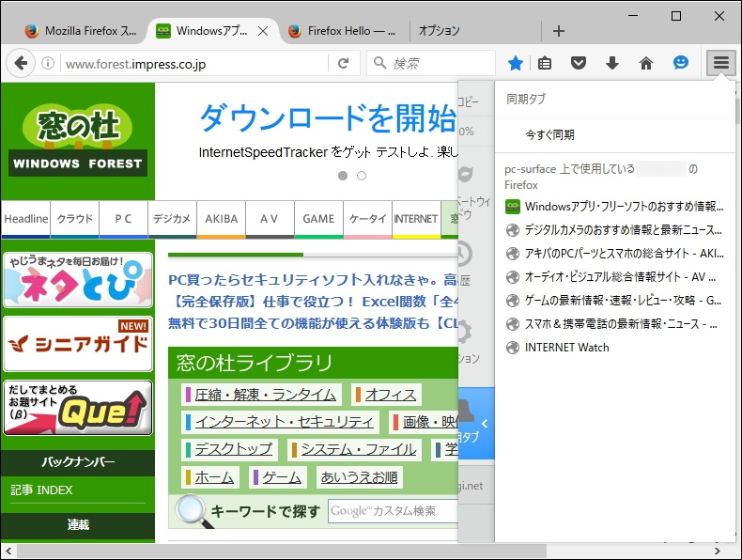Click the search magnifier icon in search box

coord(379,63)
